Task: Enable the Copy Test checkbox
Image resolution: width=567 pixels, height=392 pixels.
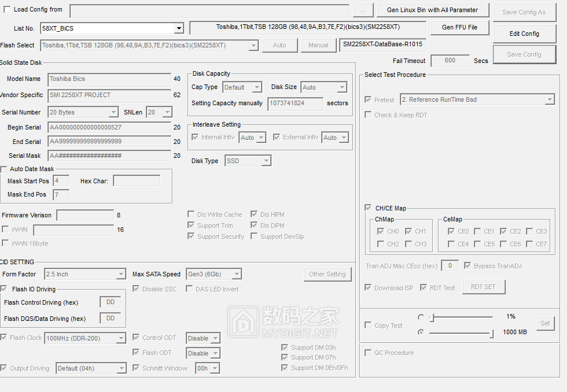Action: pyautogui.click(x=368, y=326)
